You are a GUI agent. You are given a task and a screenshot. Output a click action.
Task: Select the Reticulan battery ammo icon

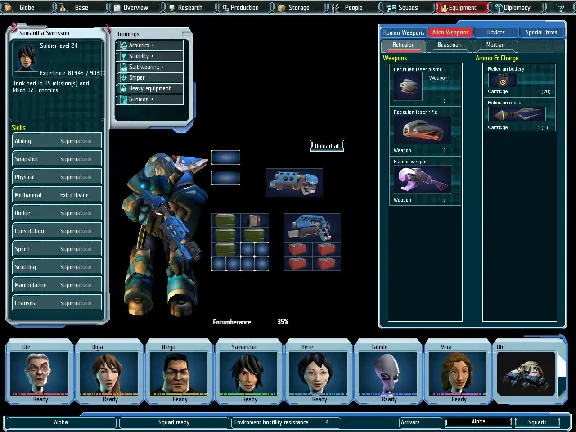502,80
